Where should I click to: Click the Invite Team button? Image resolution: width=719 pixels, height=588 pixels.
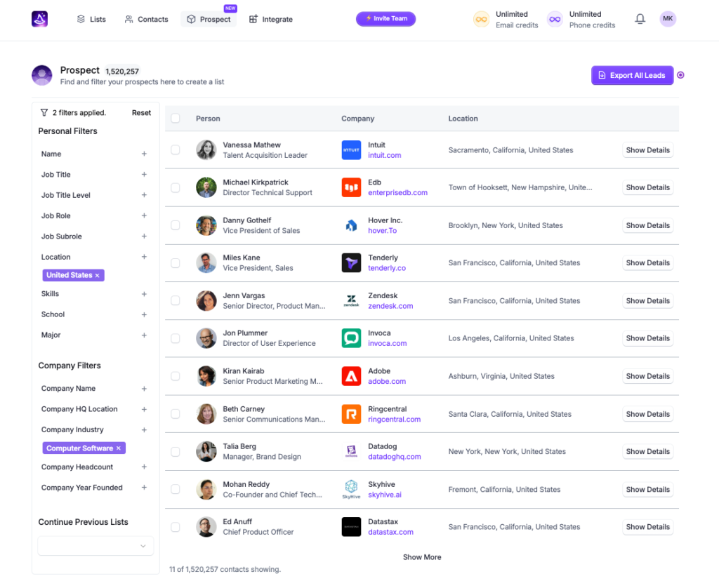(385, 19)
